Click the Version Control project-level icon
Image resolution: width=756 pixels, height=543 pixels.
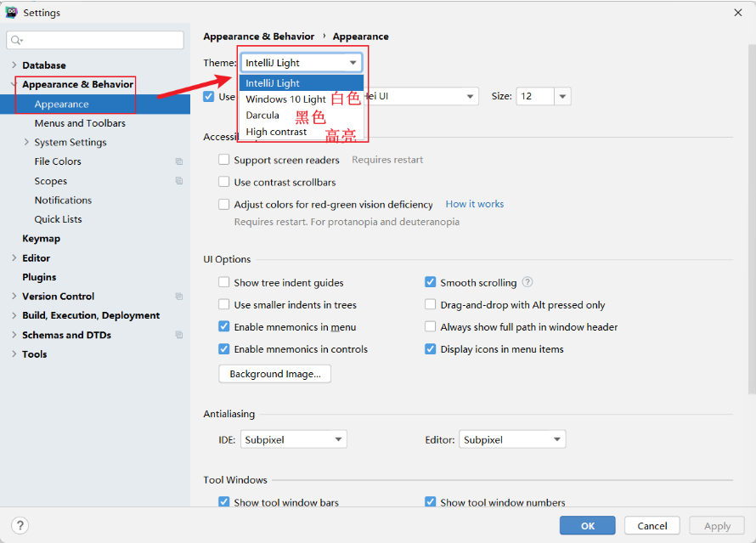click(179, 296)
